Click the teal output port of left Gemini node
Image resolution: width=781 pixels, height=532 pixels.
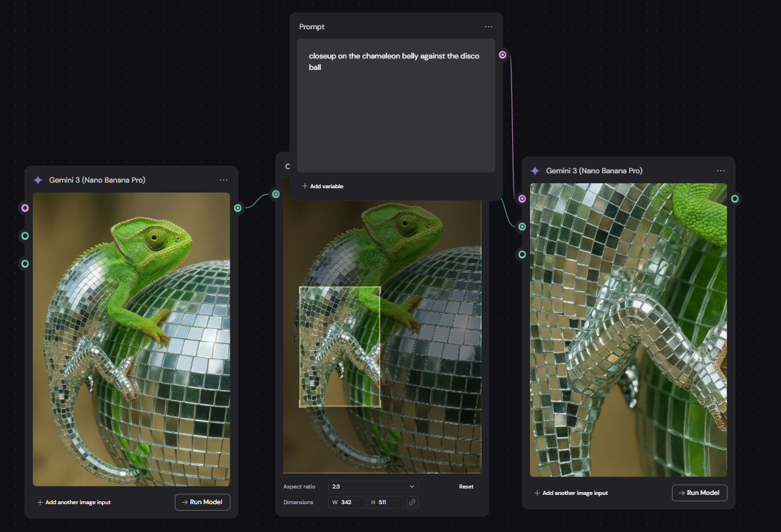[x=238, y=208]
